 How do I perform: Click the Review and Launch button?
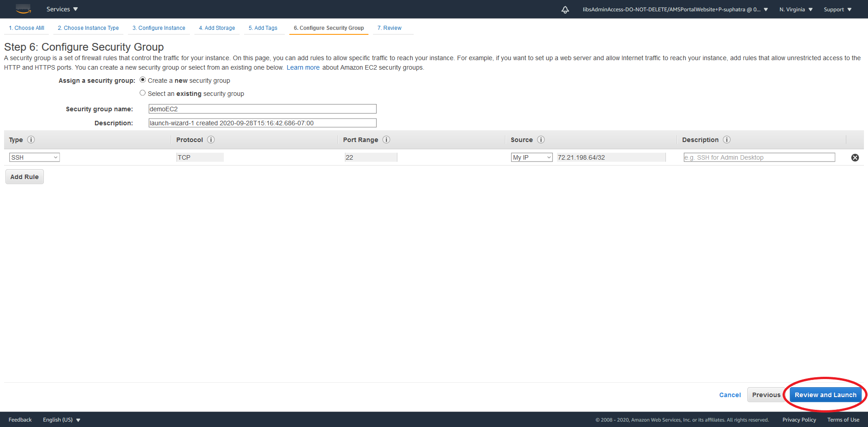(825, 395)
